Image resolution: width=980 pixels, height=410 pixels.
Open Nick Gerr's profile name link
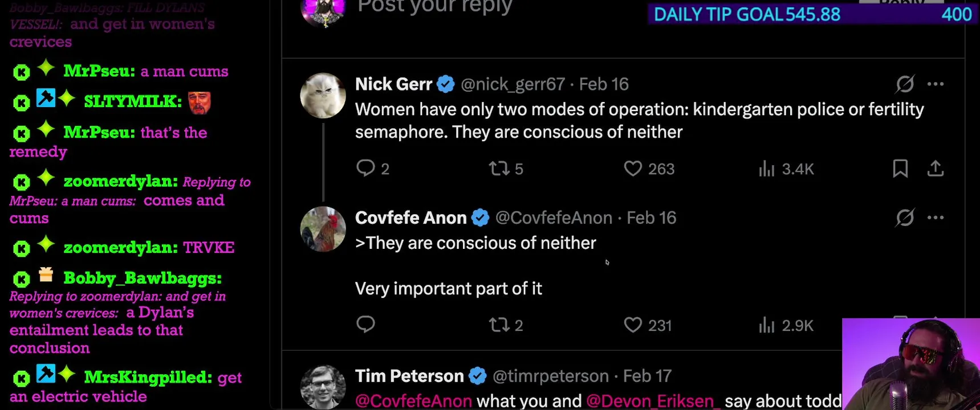tap(393, 84)
